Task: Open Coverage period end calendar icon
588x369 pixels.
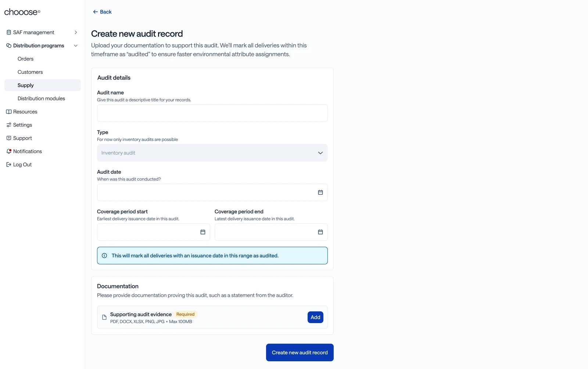Action: 320,232
